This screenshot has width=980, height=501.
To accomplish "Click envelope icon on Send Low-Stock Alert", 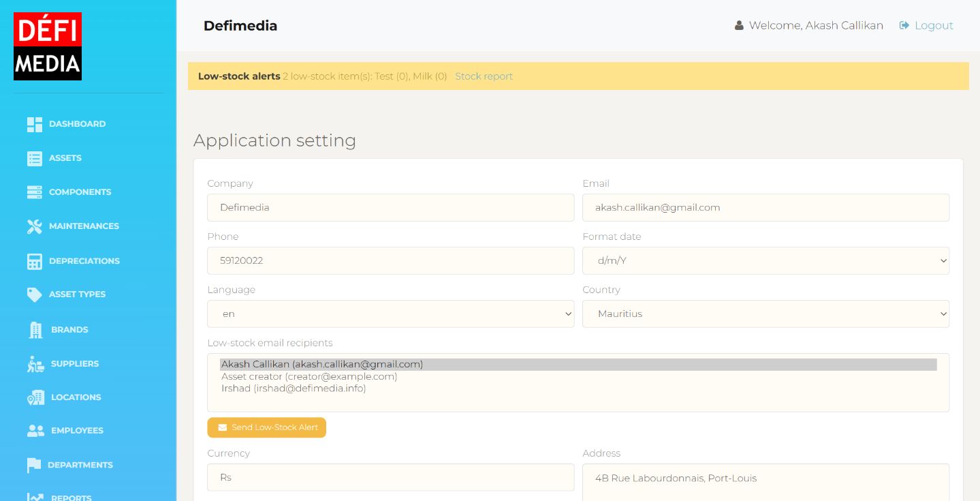I will point(223,427).
